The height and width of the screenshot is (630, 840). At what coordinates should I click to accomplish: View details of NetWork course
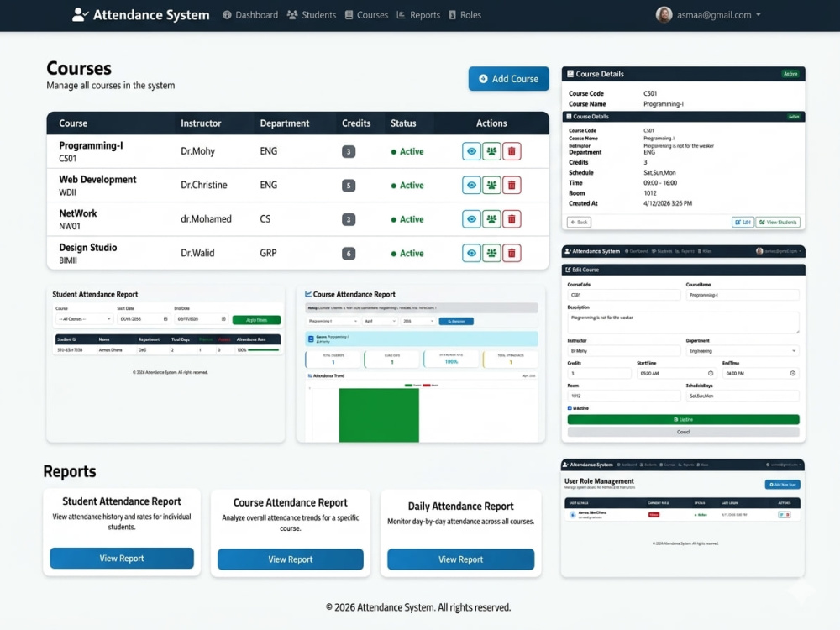tap(471, 219)
